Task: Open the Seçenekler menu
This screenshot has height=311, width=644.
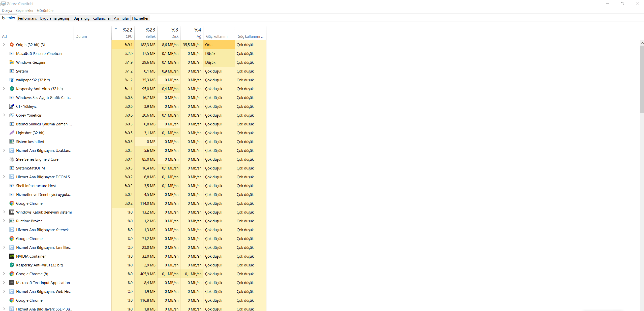Action: (x=24, y=11)
